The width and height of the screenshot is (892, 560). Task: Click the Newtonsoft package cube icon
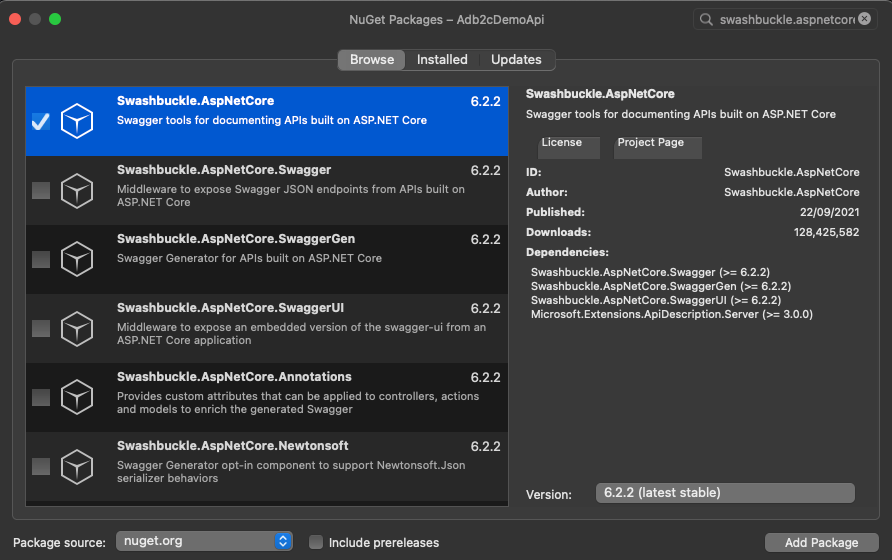click(77, 467)
